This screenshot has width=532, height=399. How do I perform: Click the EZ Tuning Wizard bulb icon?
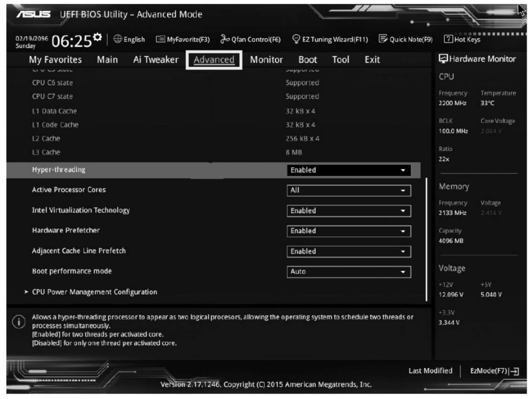[x=296, y=39]
